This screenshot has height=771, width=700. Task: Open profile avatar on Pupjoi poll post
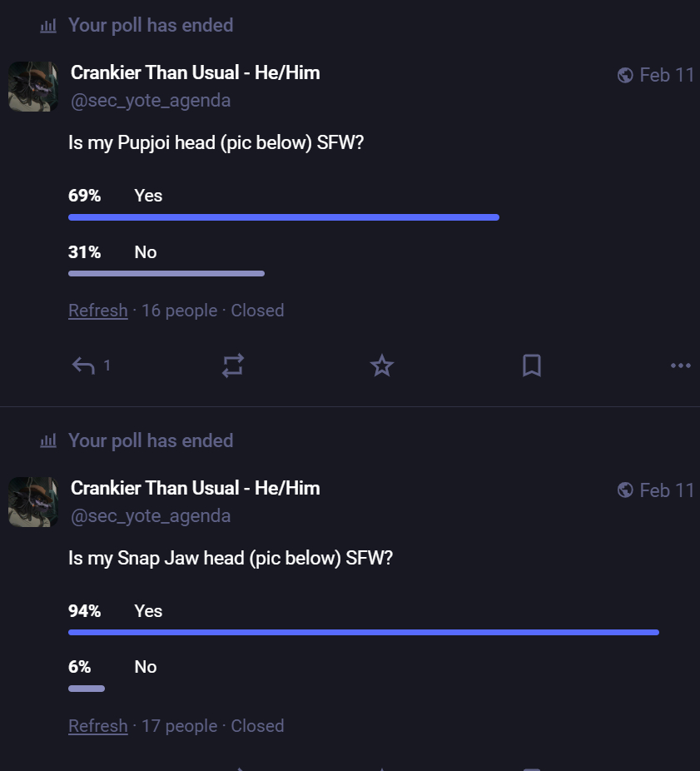[33, 87]
